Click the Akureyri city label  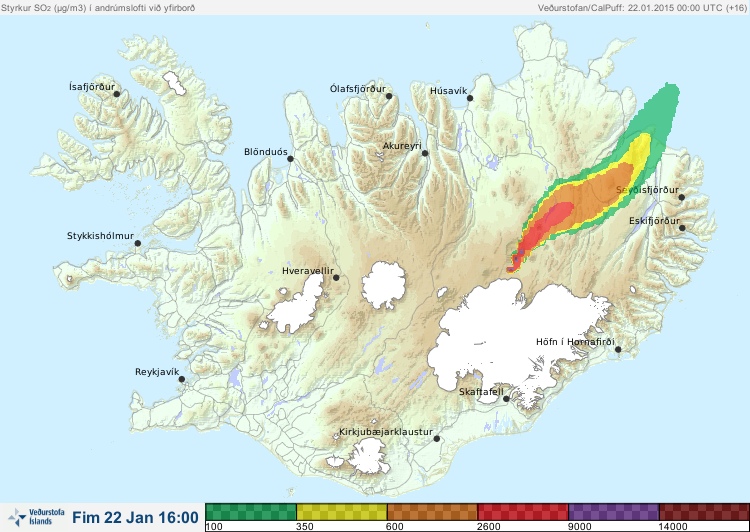click(402, 146)
